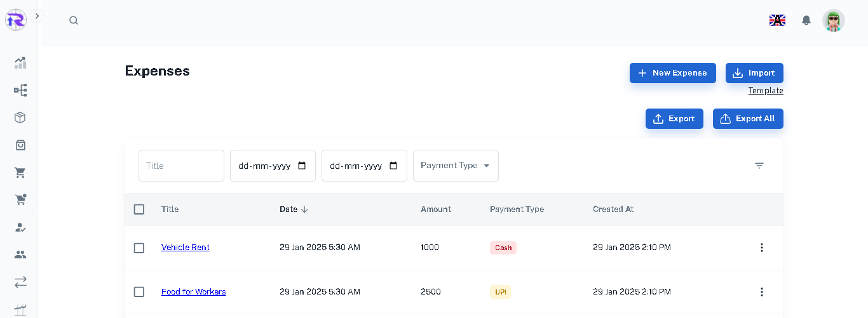Open the shopping bag sidebar icon
868x318 pixels.
tap(20, 145)
